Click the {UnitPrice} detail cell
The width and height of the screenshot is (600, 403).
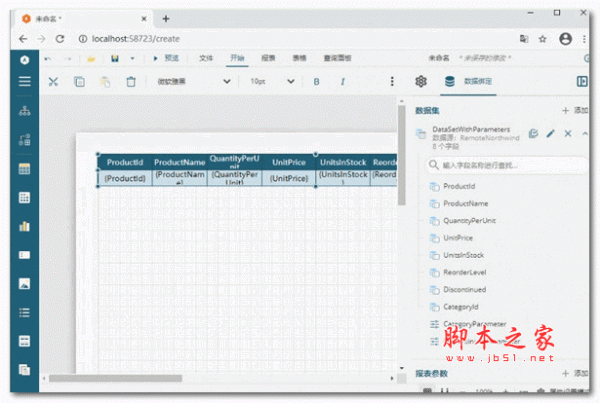tap(289, 178)
